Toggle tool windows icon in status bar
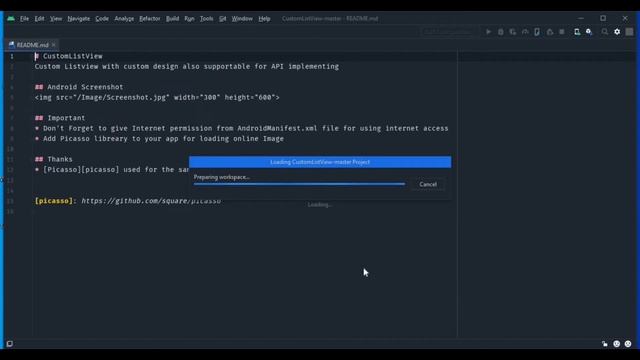Image resolution: width=640 pixels, height=360 pixels. click(x=10, y=344)
